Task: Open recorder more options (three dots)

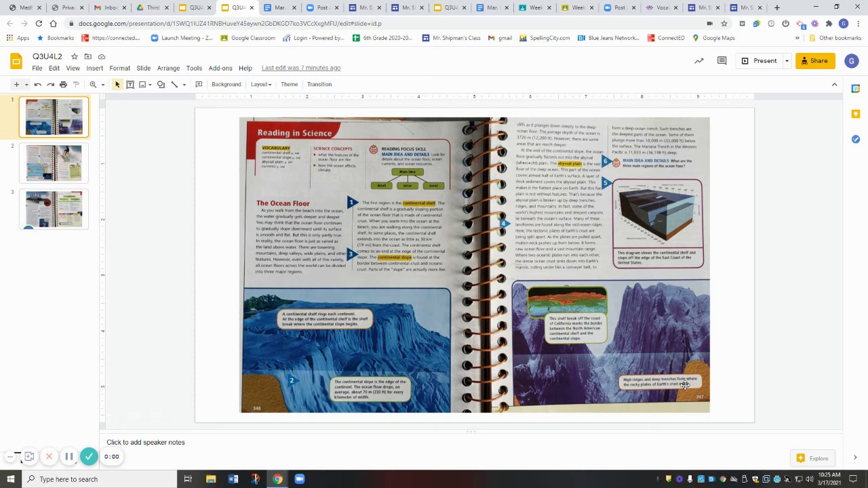Action: 10,457
